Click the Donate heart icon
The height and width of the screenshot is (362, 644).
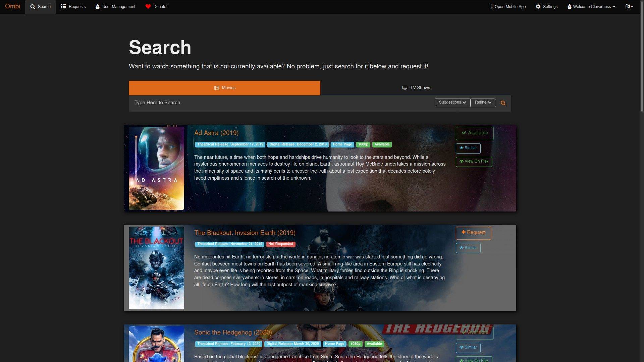tap(148, 7)
